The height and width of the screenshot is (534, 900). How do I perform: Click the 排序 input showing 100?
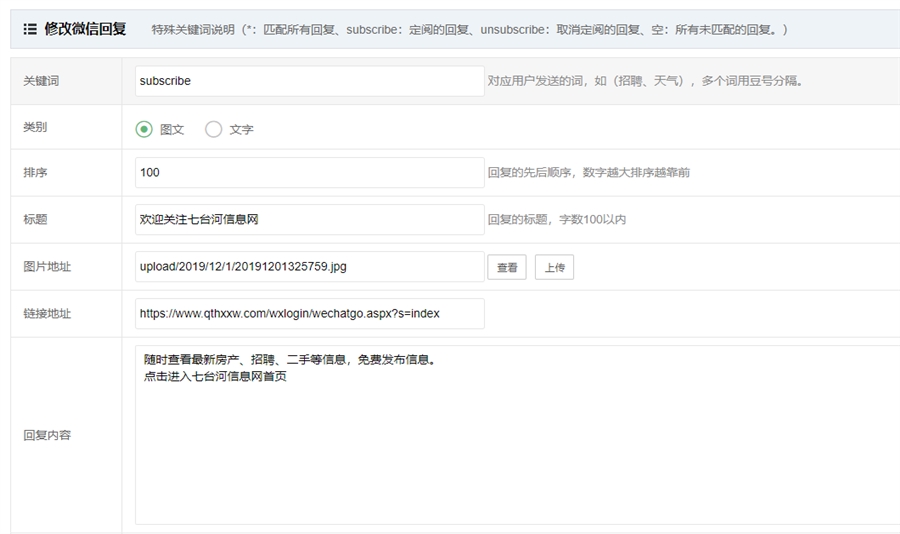pos(309,173)
